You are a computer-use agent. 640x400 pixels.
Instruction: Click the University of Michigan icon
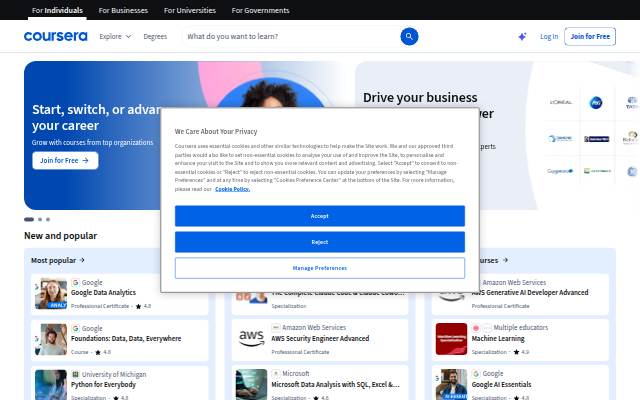(76, 374)
